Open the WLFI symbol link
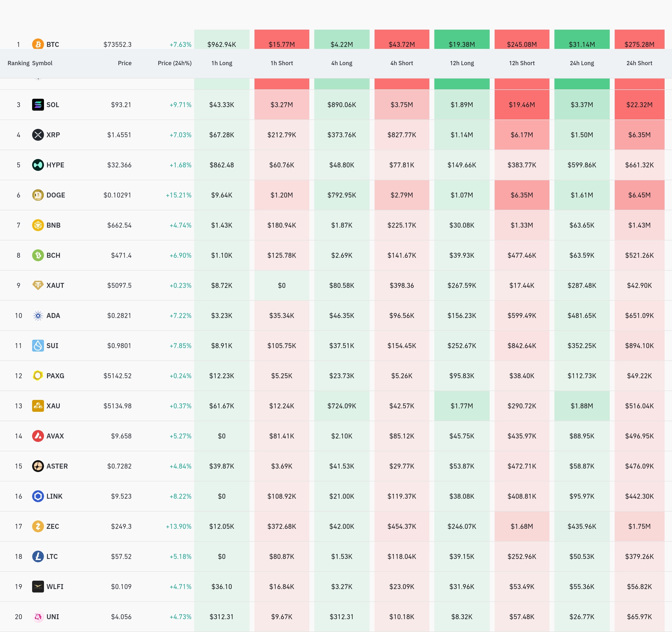This screenshot has height=632, width=672. pos(55,587)
